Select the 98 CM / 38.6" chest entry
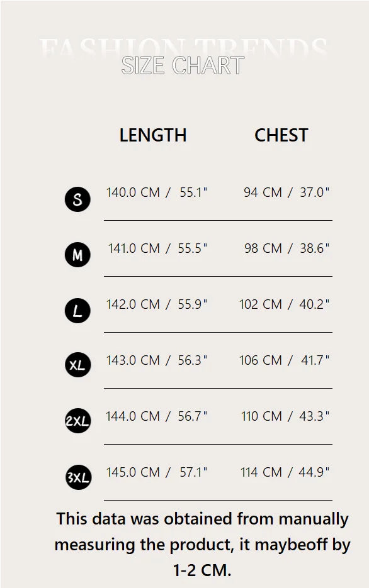The width and height of the screenshot is (369, 588). point(287,248)
